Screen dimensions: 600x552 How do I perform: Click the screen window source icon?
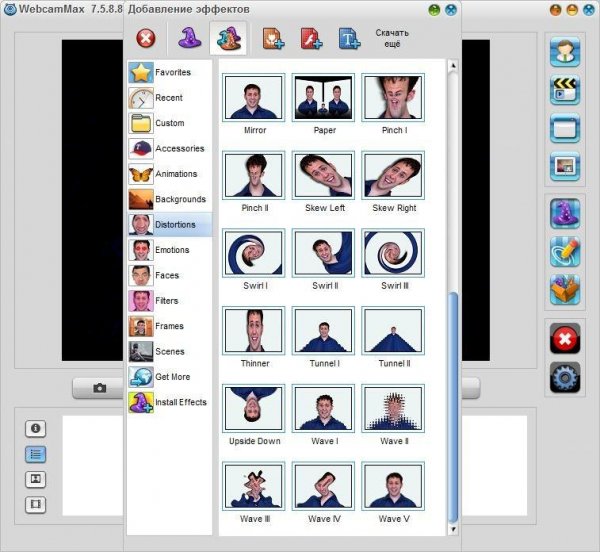tap(565, 128)
